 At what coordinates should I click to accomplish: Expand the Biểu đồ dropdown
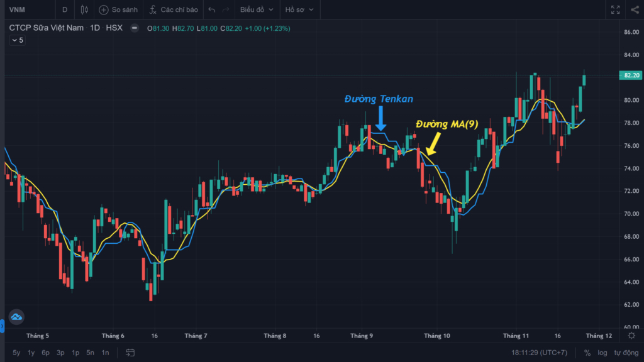coord(257,9)
